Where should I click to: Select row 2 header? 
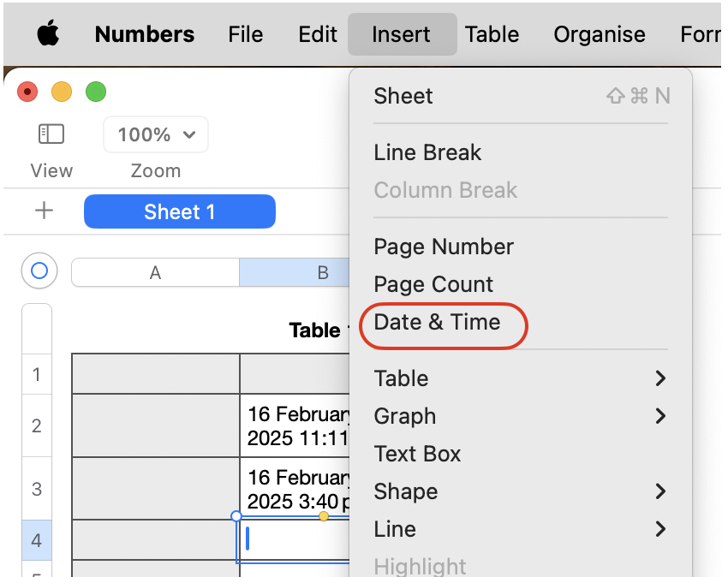37,425
